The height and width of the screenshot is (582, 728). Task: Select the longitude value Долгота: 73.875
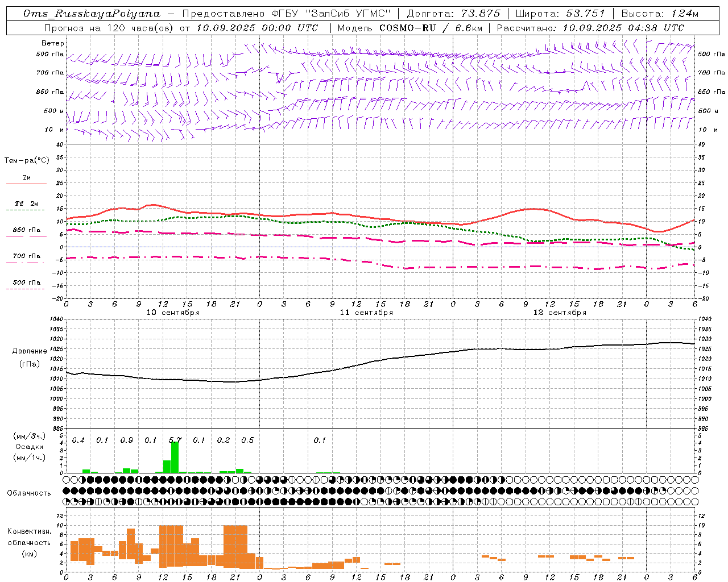click(x=453, y=14)
